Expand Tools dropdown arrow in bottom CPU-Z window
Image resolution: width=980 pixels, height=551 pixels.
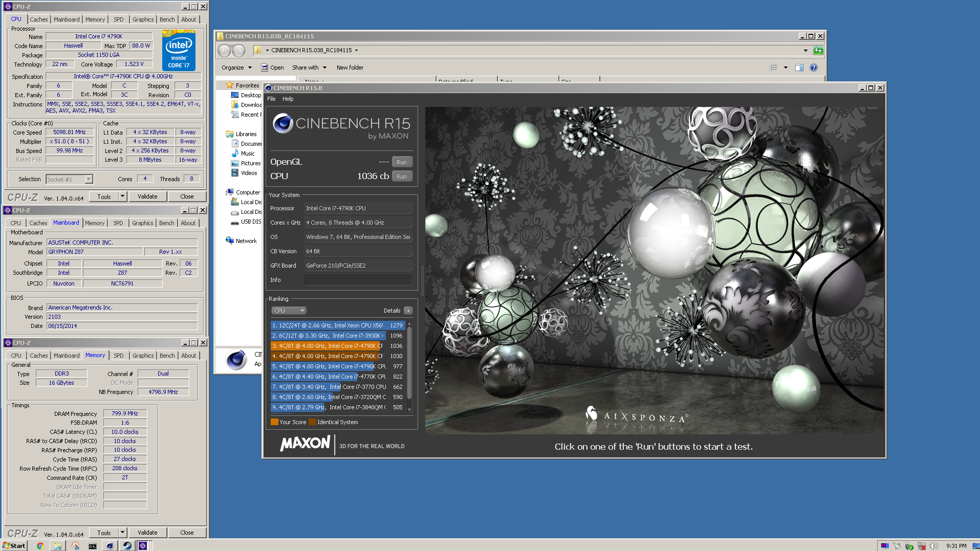click(x=122, y=533)
